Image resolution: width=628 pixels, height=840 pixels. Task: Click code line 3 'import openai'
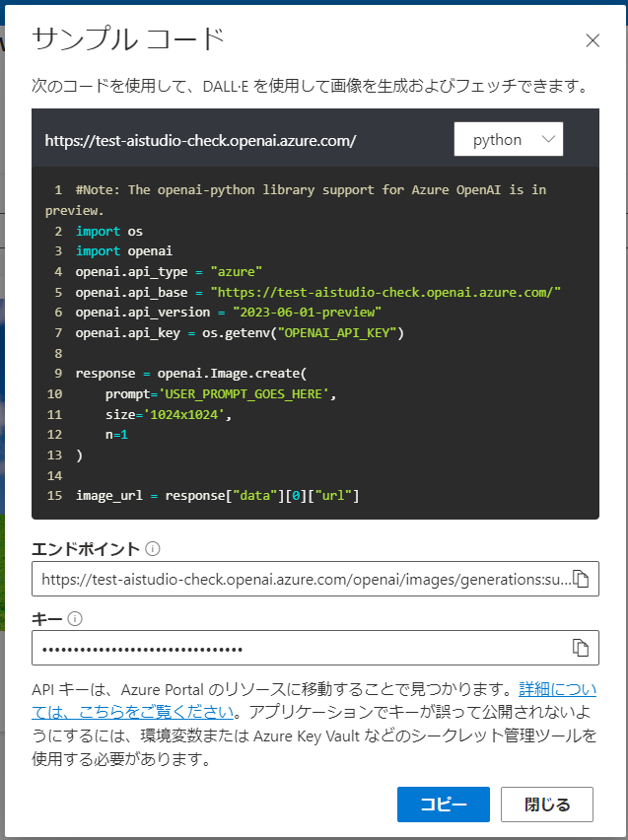click(124, 251)
